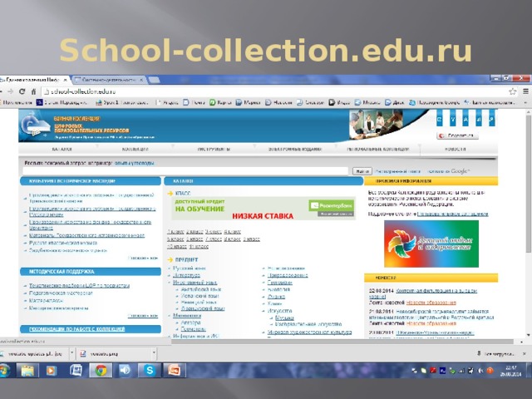Click the browser Forward arrow

coord(11,91)
